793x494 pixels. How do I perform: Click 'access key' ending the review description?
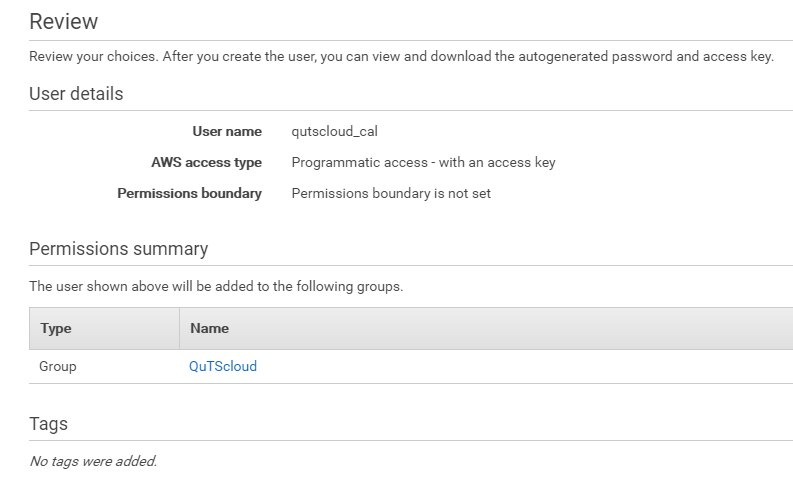pyautogui.click(x=736, y=56)
